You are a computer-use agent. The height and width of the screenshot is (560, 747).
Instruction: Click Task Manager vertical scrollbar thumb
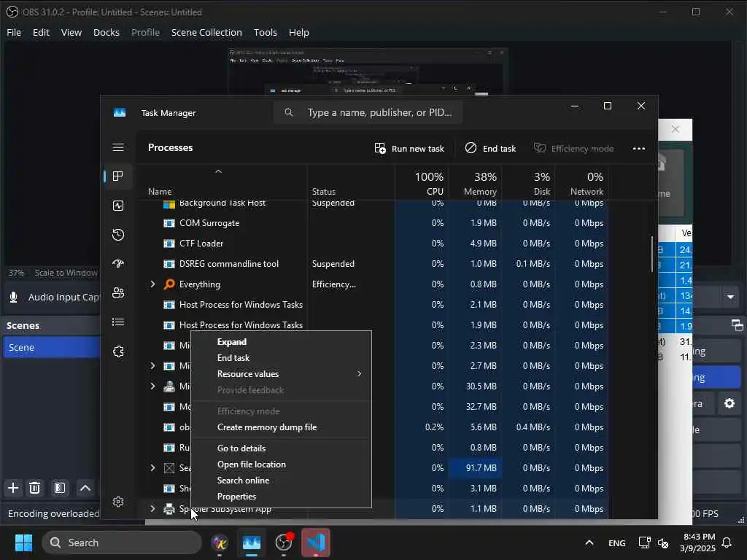point(652,254)
